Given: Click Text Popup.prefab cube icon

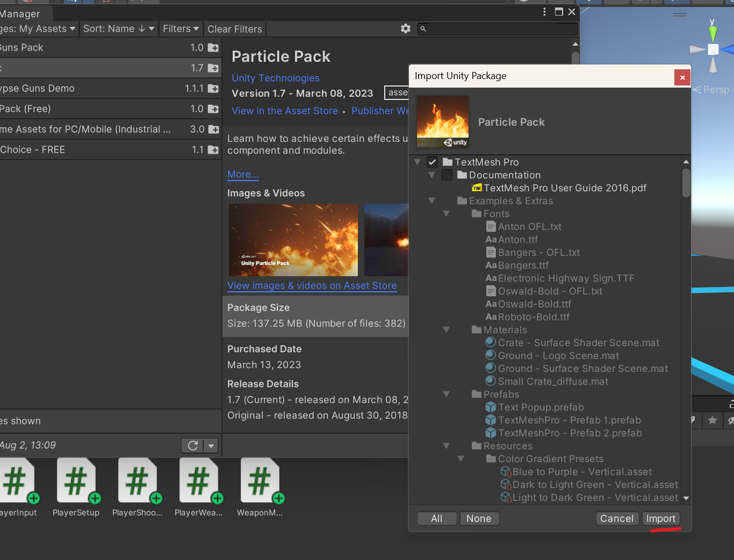Looking at the screenshot, I should pyautogui.click(x=491, y=407).
